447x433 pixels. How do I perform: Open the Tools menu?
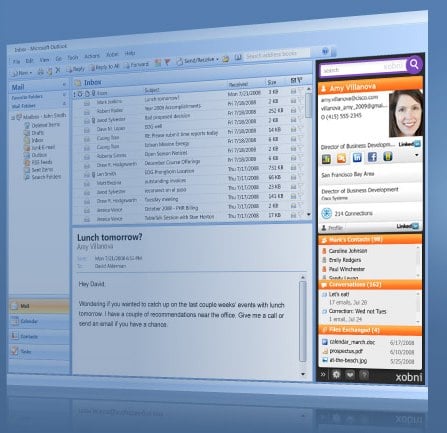click(x=73, y=58)
